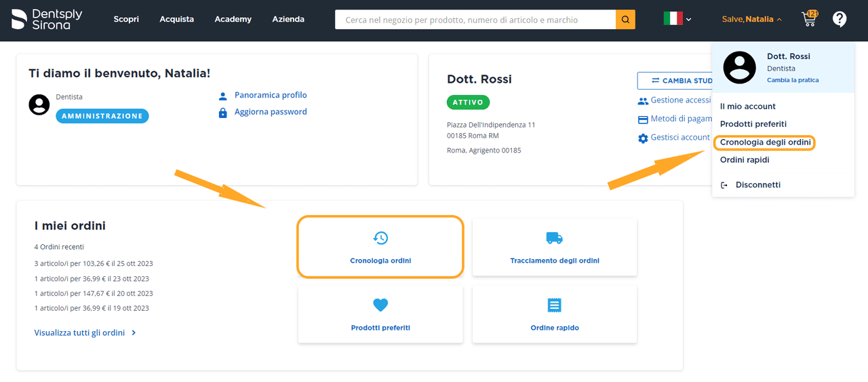Click the Cronologia ordini clock icon
Screen dimensions: 868x382
coord(380,237)
